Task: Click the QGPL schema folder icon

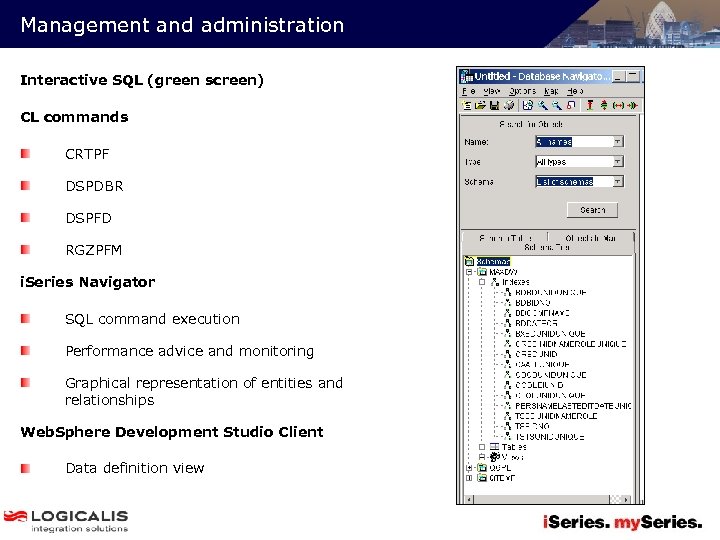Action: (482, 467)
